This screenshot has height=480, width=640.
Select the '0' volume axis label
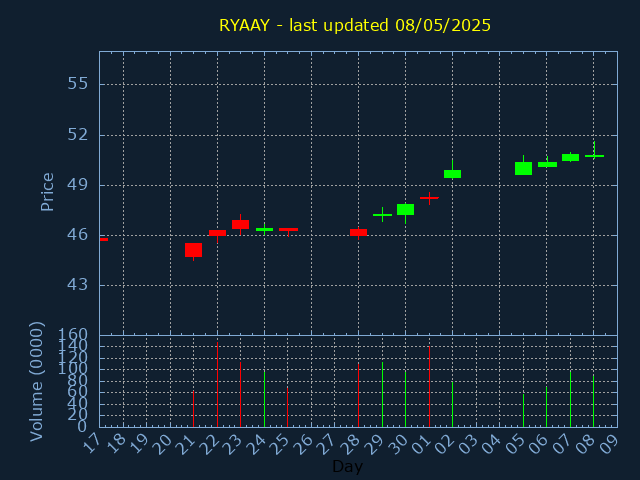tap(83, 427)
